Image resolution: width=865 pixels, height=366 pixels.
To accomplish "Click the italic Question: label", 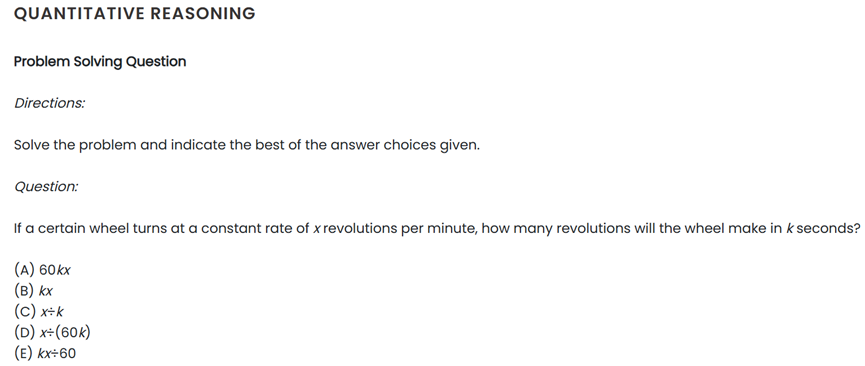I will point(46,187).
